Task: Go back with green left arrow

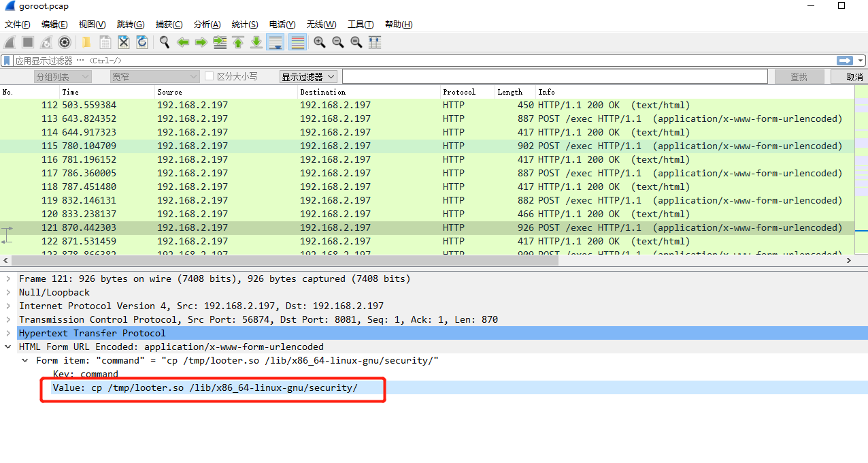Action: (183, 42)
